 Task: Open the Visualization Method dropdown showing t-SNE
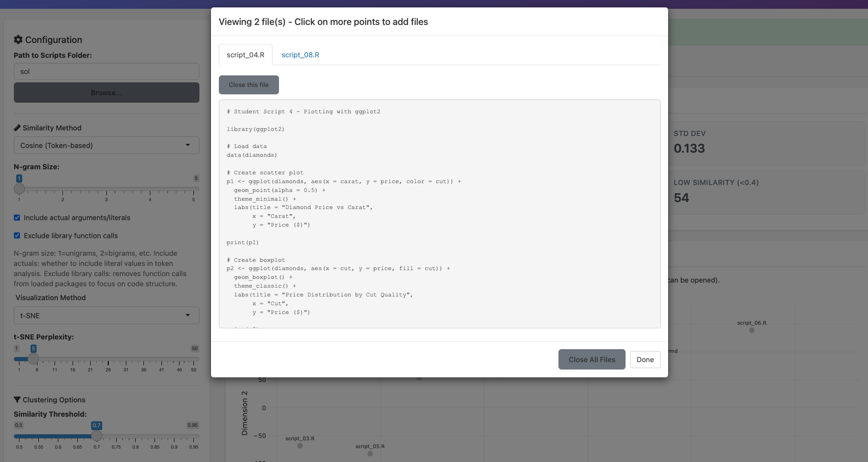[x=106, y=315]
